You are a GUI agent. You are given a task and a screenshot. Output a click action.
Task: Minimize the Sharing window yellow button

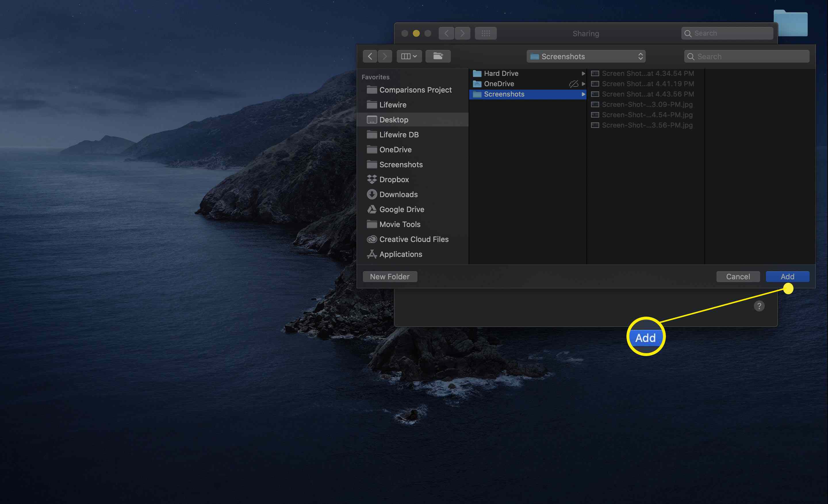coord(416,34)
